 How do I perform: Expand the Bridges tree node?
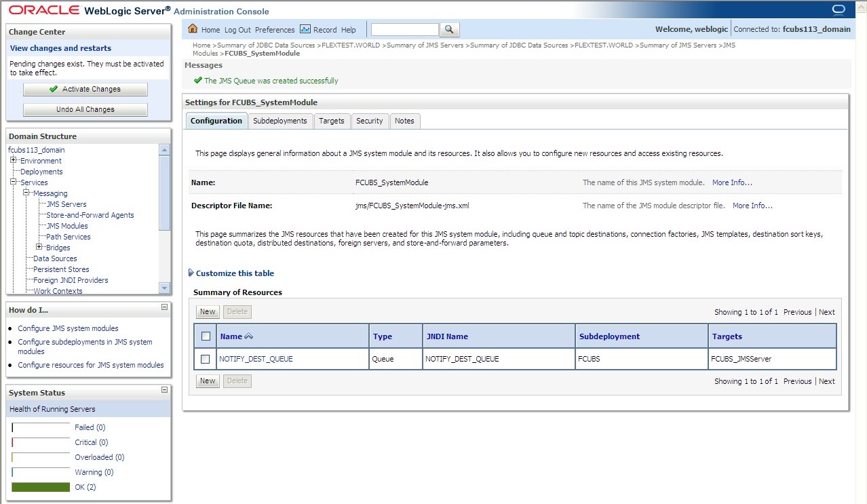[39, 247]
